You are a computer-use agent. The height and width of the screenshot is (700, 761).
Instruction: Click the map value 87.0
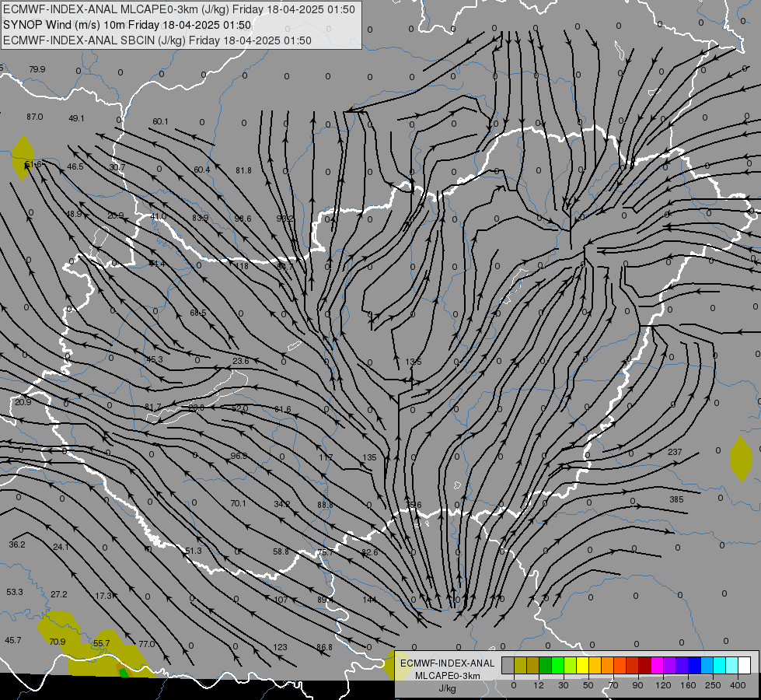pyautogui.click(x=34, y=117)
